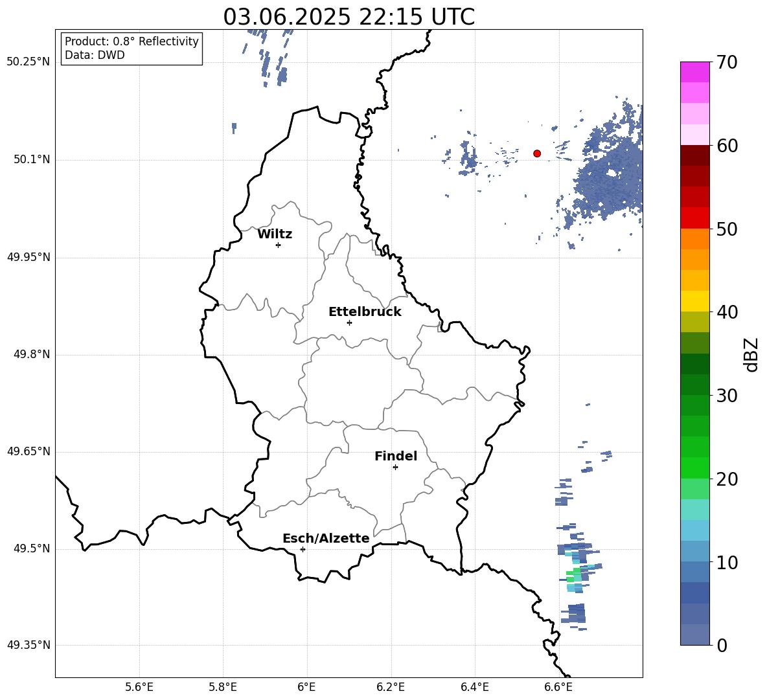Click the colorbar label 20
767x700 pixels.
(727, 479)
